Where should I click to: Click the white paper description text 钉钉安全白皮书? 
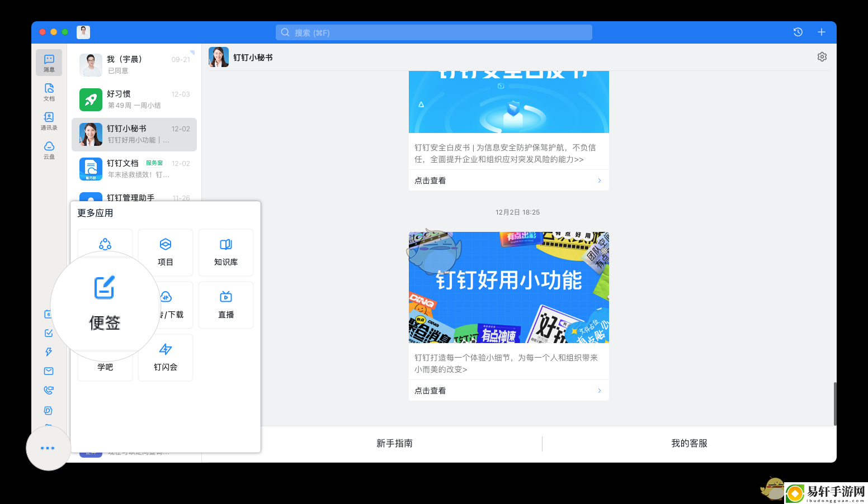tap(505, 153)
